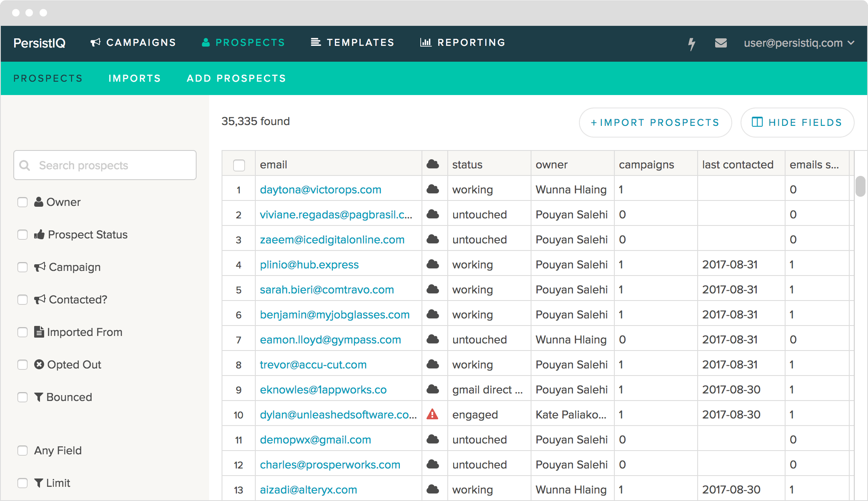Enable the Campaign filter checkbox
Screen dimensions: 868x501
pyautogui.click(x=22, y=267)
